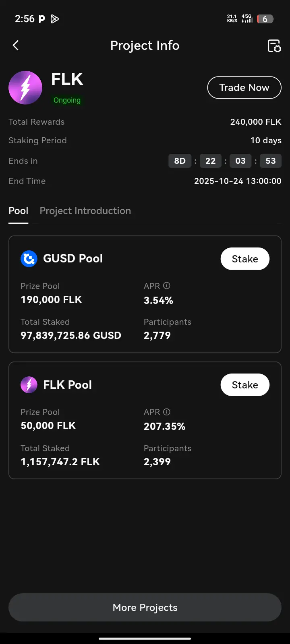Tap the Ongoing status label
This screenshot has height=644, width=290.
click(67, 100)
